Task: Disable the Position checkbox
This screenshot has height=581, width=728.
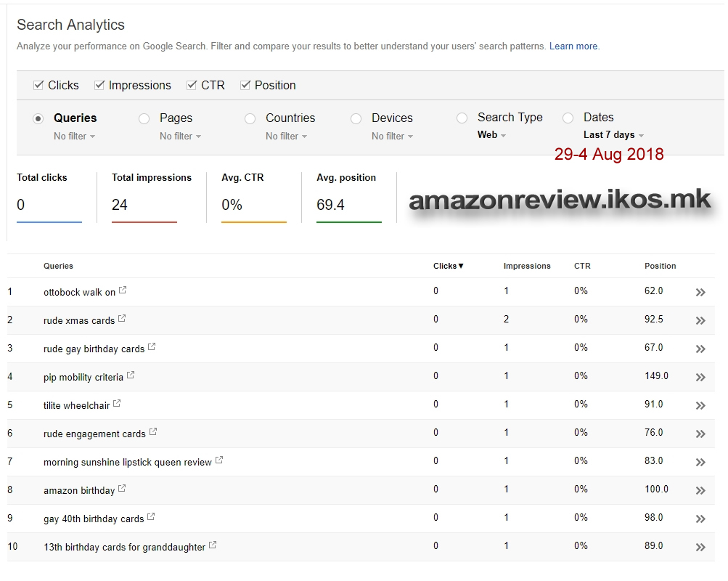Action: pyautogui.click(x=246, y=85)
